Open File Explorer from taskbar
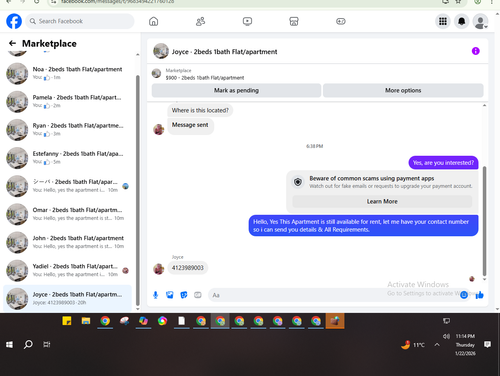 [86, 321]
